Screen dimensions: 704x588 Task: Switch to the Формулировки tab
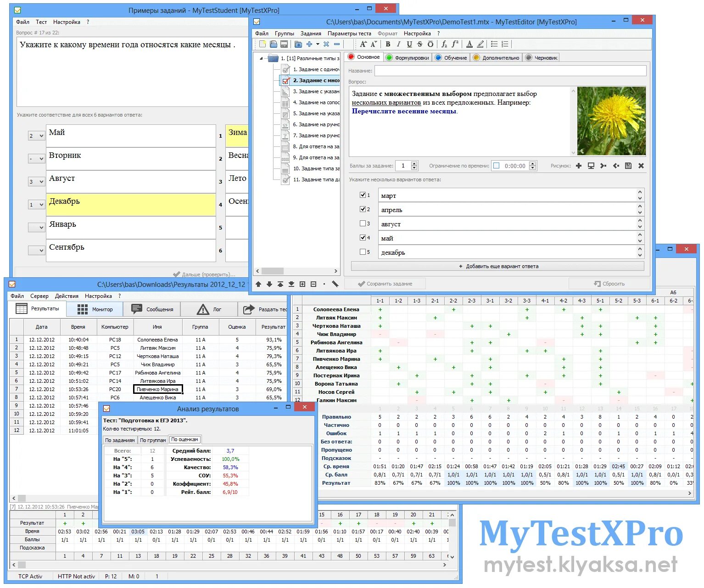coord(407,58)
